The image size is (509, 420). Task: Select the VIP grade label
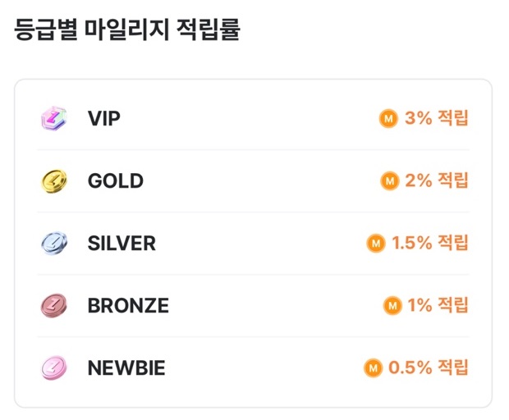(104, 118)
